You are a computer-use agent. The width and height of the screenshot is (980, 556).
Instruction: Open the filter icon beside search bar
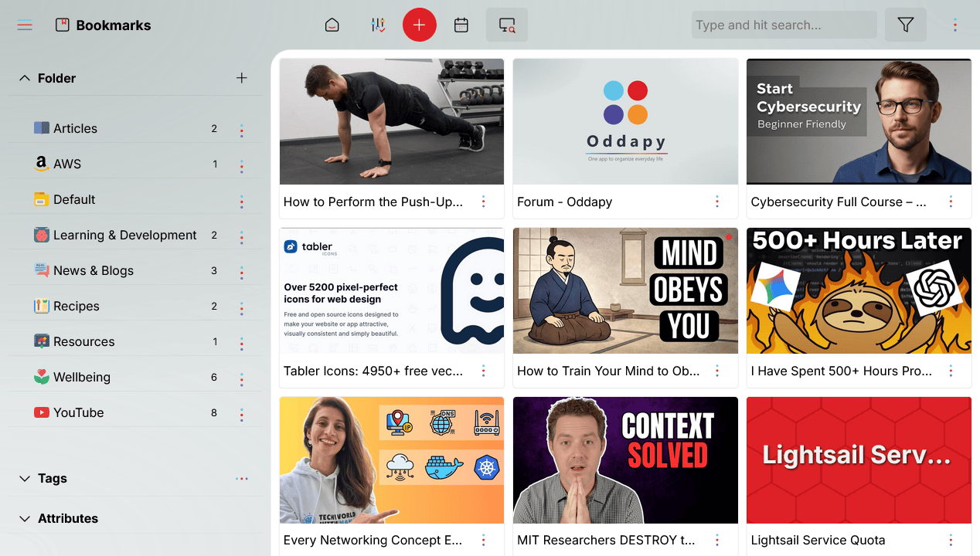tap(905, 24)
